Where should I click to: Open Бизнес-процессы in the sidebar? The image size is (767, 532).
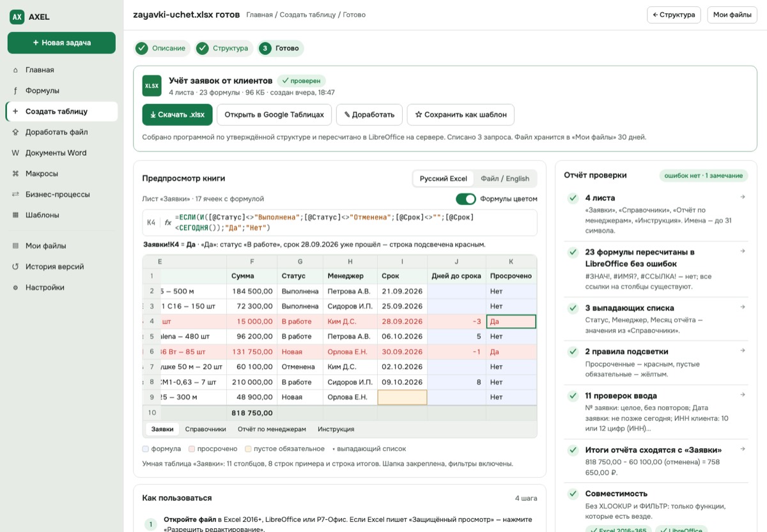coord(61,194)
